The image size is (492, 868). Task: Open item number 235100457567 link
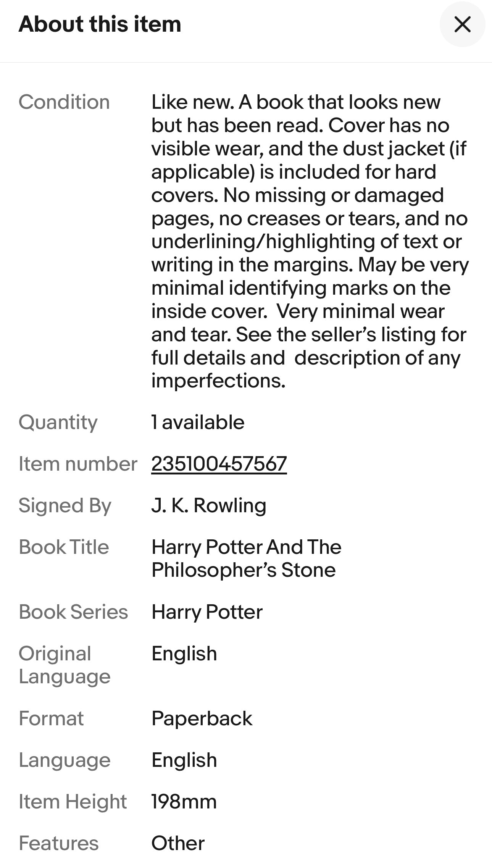pyautogui.click(x=219, y=464)
